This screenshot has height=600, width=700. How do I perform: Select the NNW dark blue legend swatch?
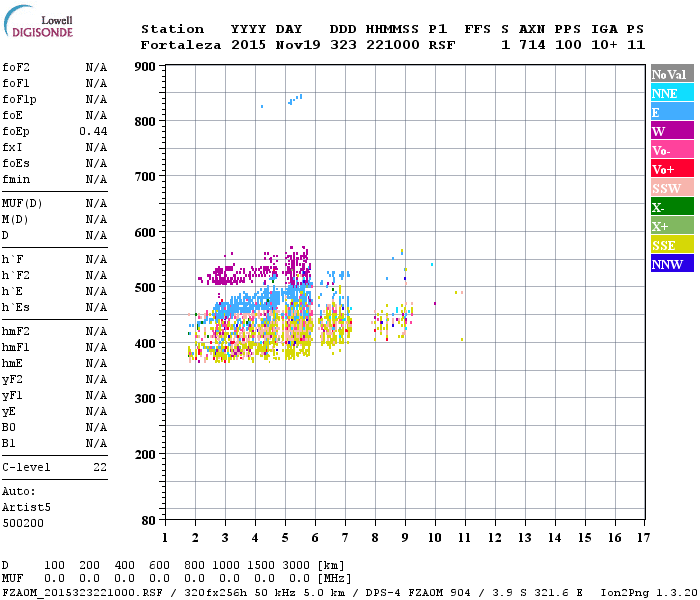tap(672, 264)
